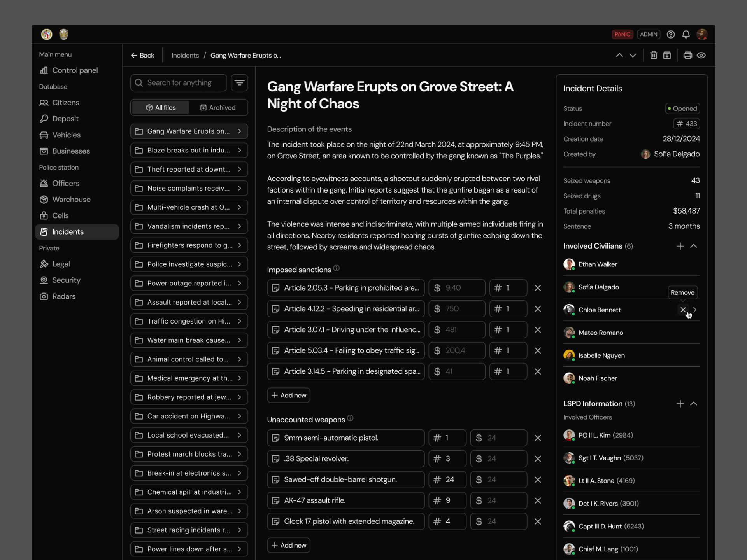747x560 pixels.
Task: Click the archive incident icon in header
Action: click(667, 55)
